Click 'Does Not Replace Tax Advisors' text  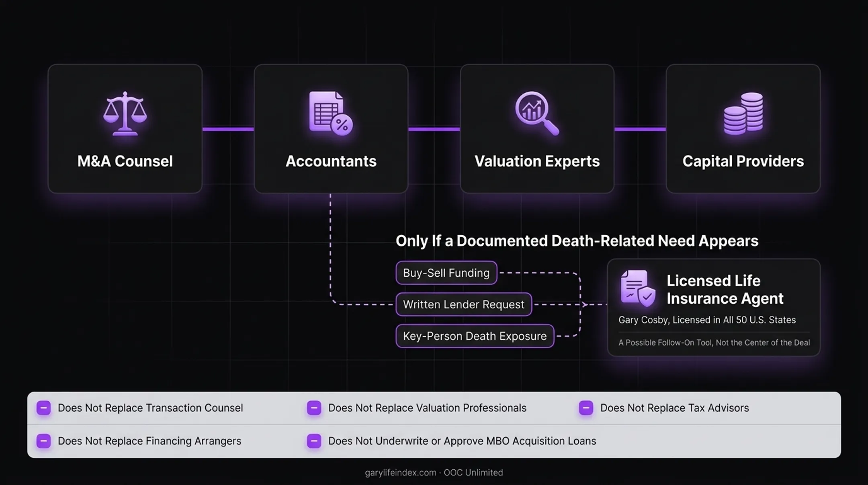(675, 408)
